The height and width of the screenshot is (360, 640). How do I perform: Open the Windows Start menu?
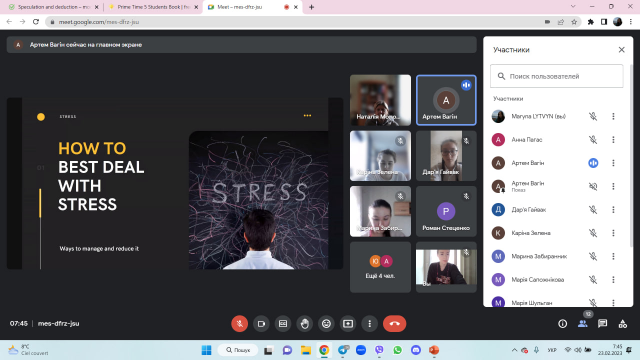[207, 350]
